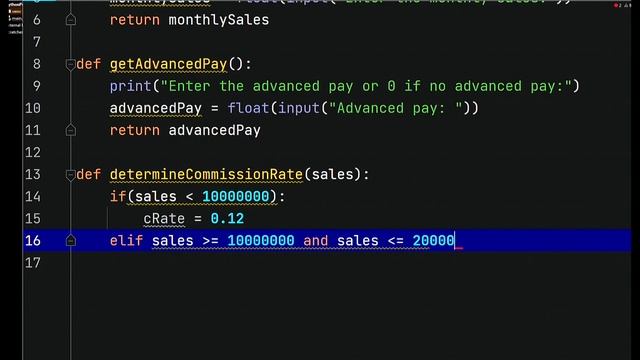Collapse the determineCommissionRate function fold marker
The height and width of the screenshot is (360, 640).
point(71,175)
